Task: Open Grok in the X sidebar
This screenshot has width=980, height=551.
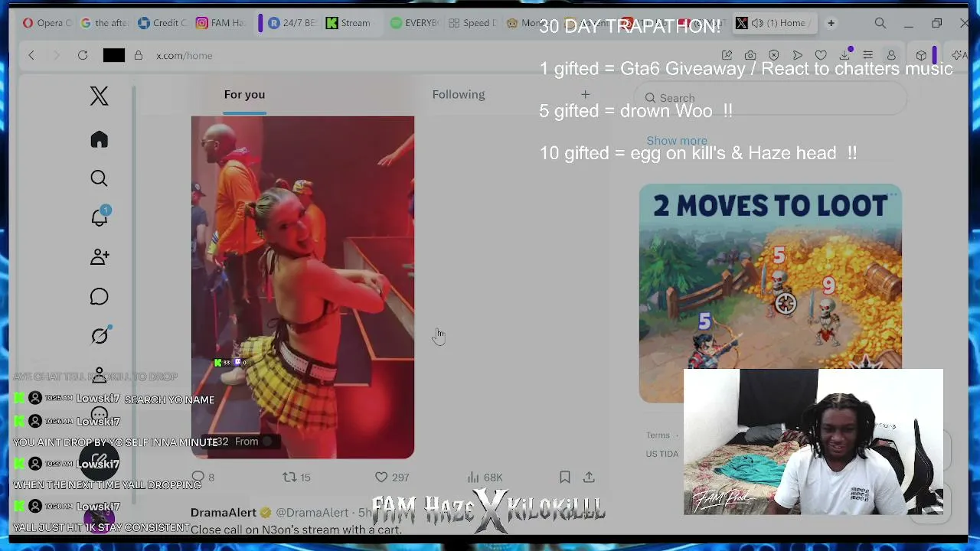Action: [x=100, y=335]
